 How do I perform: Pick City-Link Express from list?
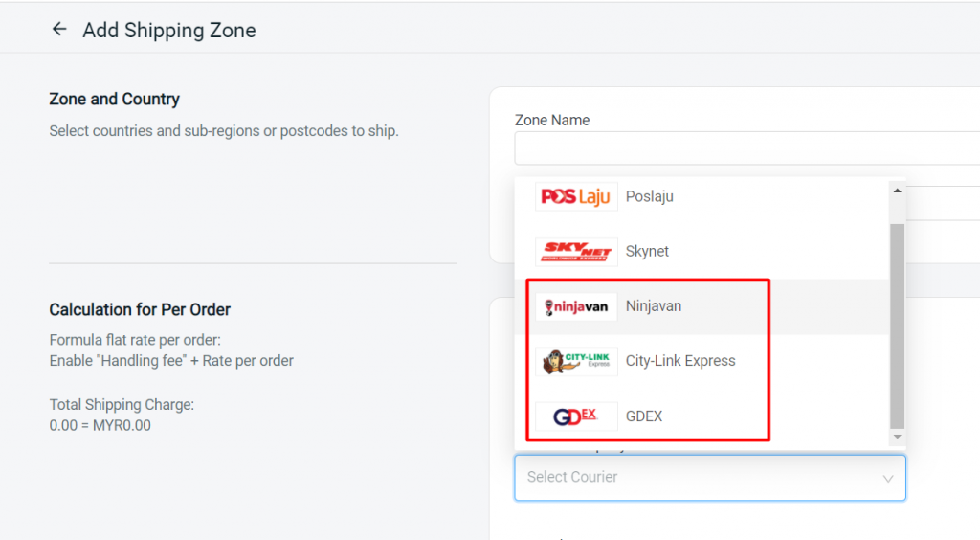click(680, 361)
